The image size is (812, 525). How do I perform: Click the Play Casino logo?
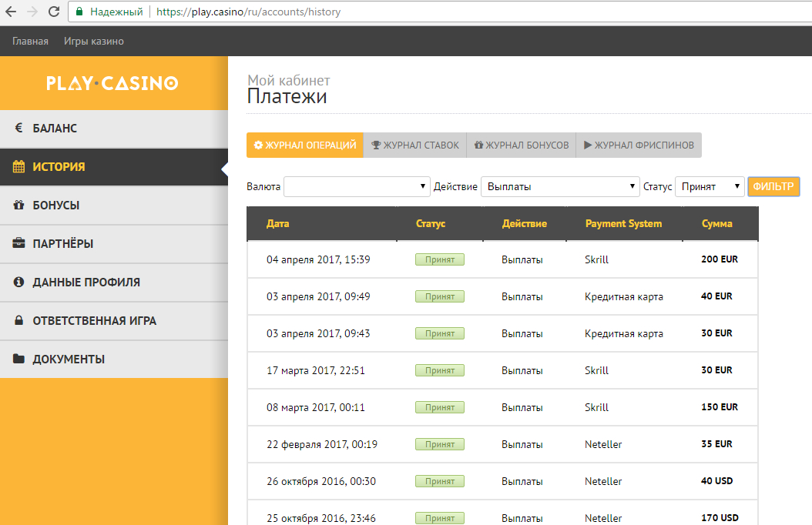112,83
